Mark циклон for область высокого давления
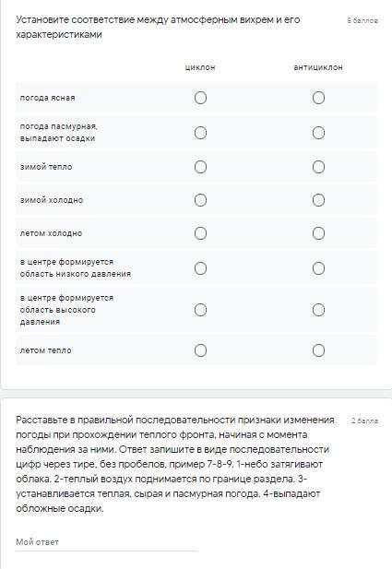 click(200, 310)
